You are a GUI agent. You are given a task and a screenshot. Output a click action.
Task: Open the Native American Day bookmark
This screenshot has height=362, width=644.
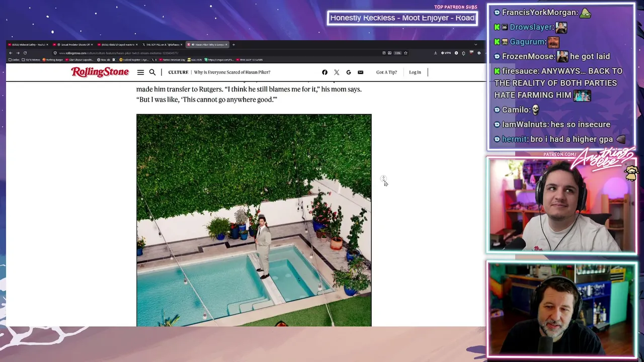coord(172,60)
